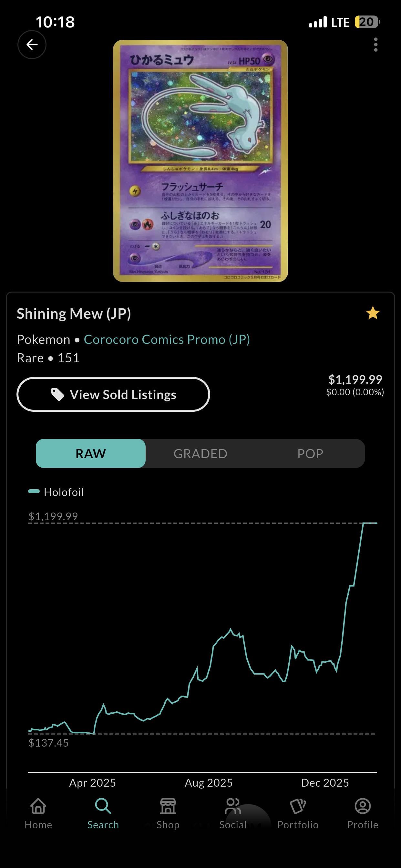Open the Corocoro Comics Promo (JP) set link
This screenshot has width=401, height=868.
pos(167,339)
